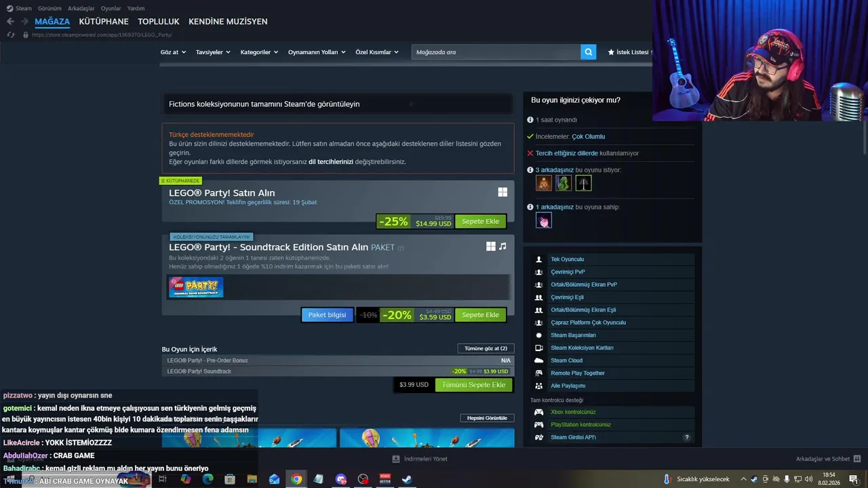The height and width of the screenshot is (488, 868).
Task: Click the LEGO Party soundtrack thumbnail
Action: 196,287
